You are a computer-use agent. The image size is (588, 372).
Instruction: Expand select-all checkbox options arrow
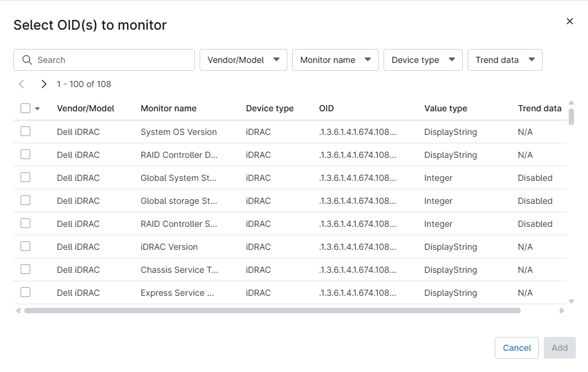pyautogui.click(x=38, y=109)
